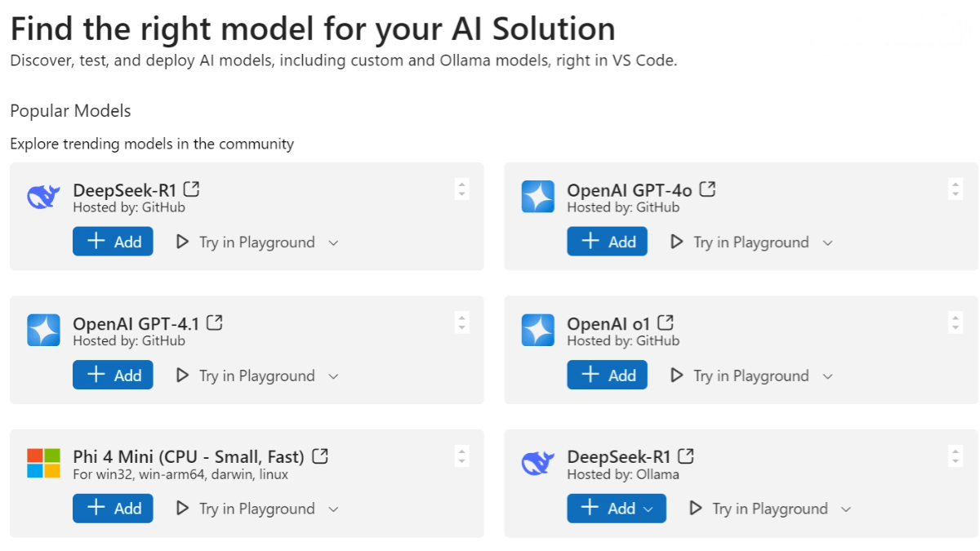The height and width of the screenshot is (551, 980).
Task: Click the up/down arrows control on the GitHub DeepSeek-R1 card
Action: tap(461, 189)
